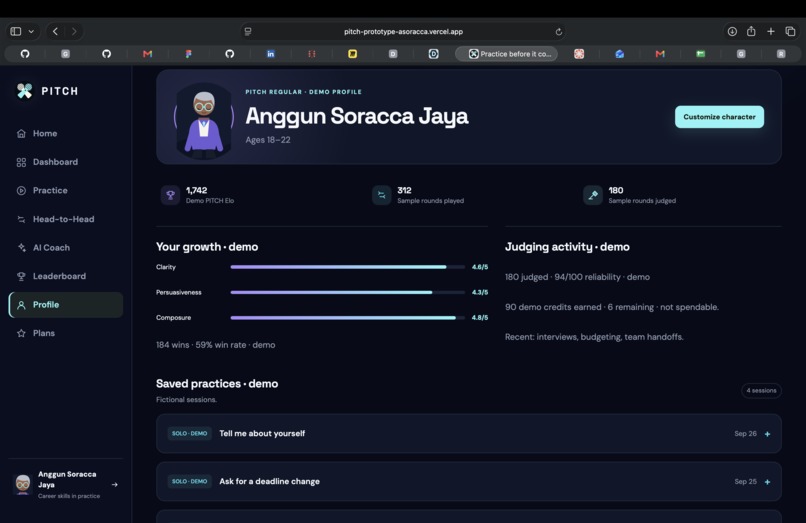Click SOLO · DEMO tag on deadline change row

tap(190, 481)
